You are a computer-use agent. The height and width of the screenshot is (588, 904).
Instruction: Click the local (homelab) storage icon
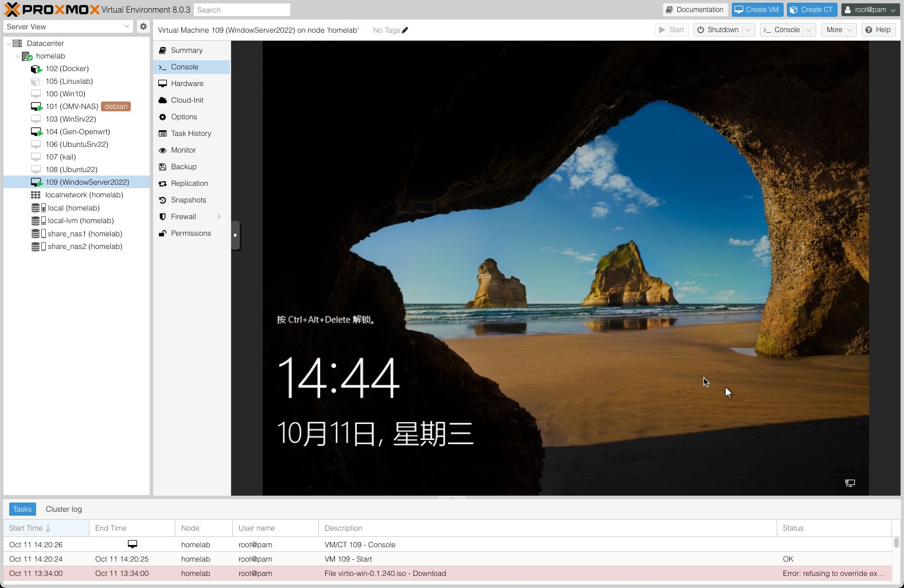[x=38, y=208]
